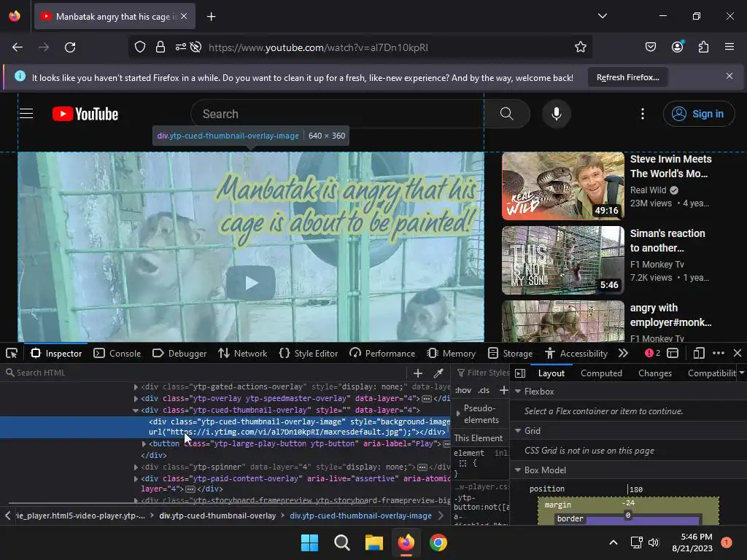Switch to the Debugger tab
The image size is (747, 560).
(x=179, y=354)
